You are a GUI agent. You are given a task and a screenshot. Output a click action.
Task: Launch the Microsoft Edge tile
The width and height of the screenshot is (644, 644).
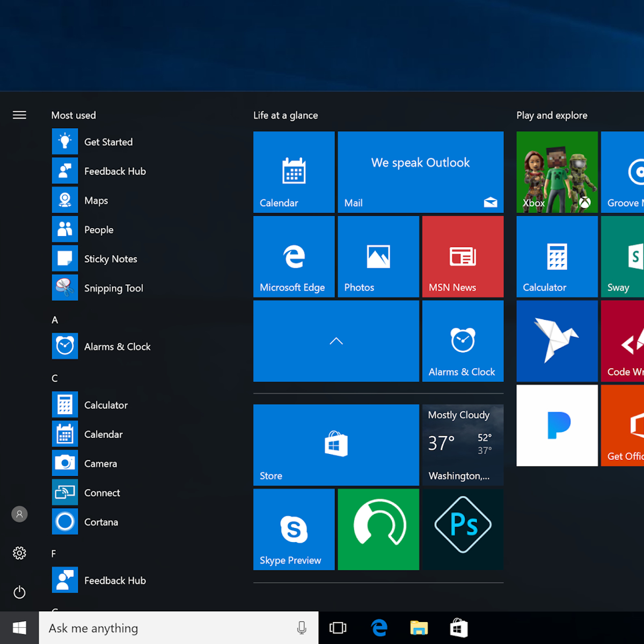pyautogui.click(x=294, y=257)
